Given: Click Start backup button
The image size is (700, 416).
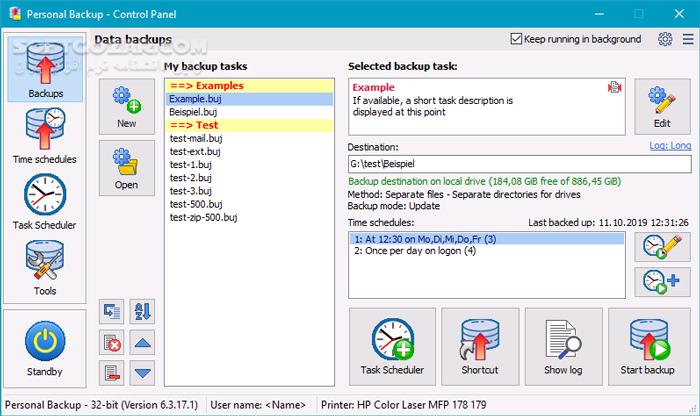Looking at the screenshot, I should pyautogui.click(x=649, y=346).
